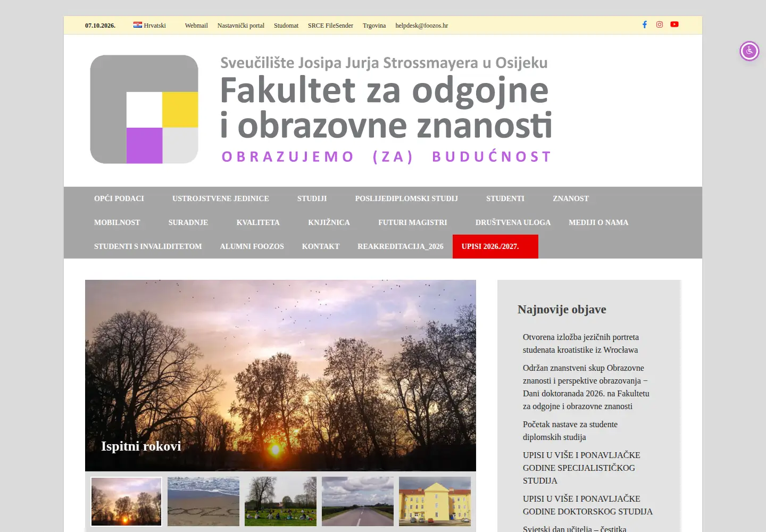The width and height of the screenshot is (766, 532).
Task: Select KVALITETA in the navigation
Action: (x=258, y=222)
